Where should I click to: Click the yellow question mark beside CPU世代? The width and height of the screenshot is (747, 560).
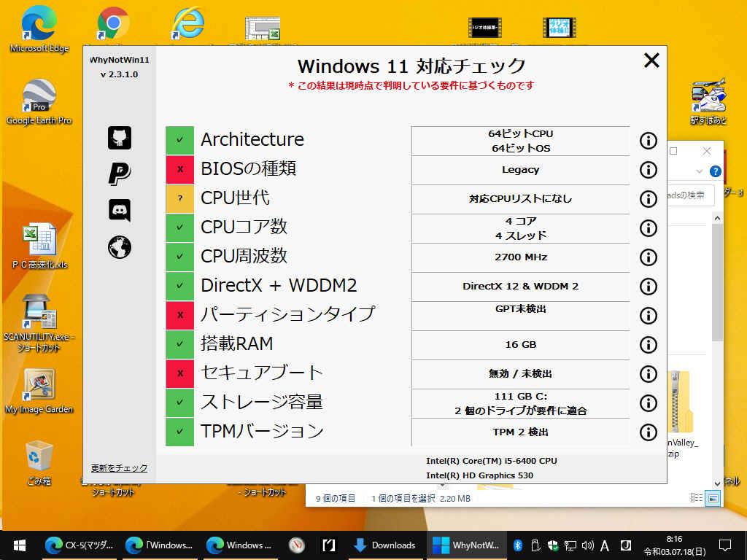pyautogui.click(x=179, y=198)
